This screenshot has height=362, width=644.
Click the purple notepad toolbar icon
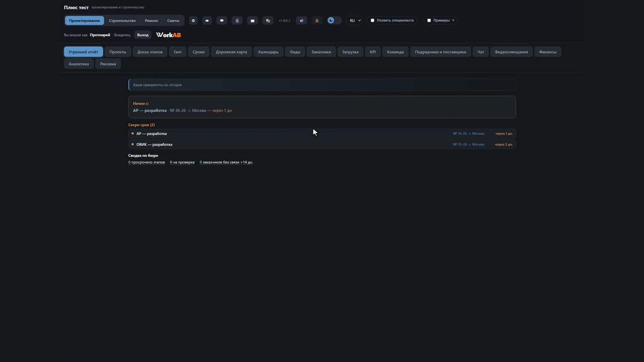click(237, 21)
